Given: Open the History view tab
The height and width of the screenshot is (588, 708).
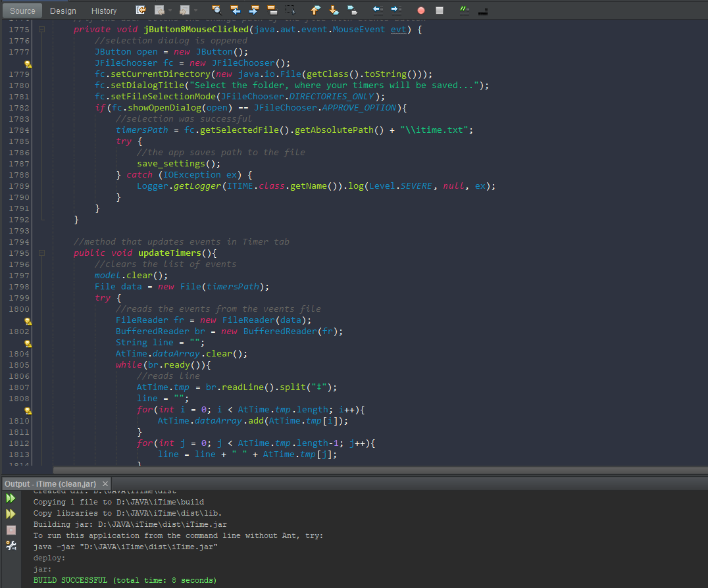Looking at the screenshot, I should click(x=104, y=11).
